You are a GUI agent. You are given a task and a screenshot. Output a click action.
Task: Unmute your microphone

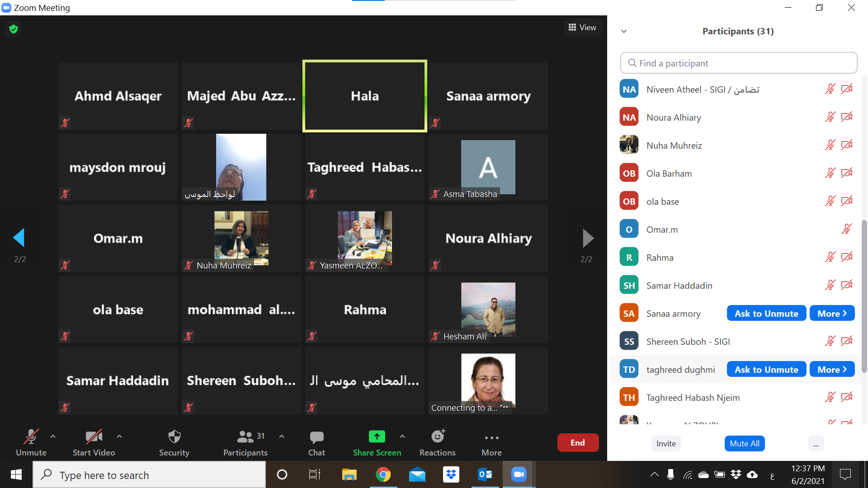point(30,443)
